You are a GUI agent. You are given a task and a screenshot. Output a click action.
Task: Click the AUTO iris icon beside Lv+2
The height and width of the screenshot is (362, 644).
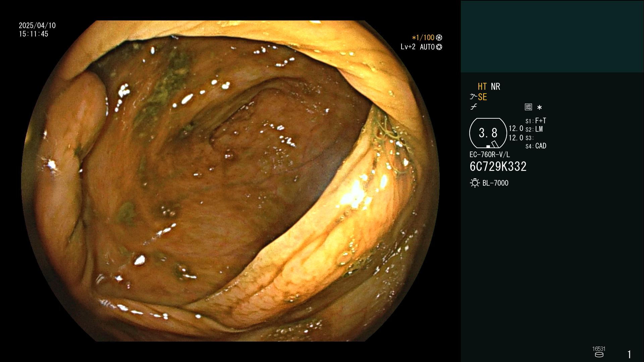point(439,47)
